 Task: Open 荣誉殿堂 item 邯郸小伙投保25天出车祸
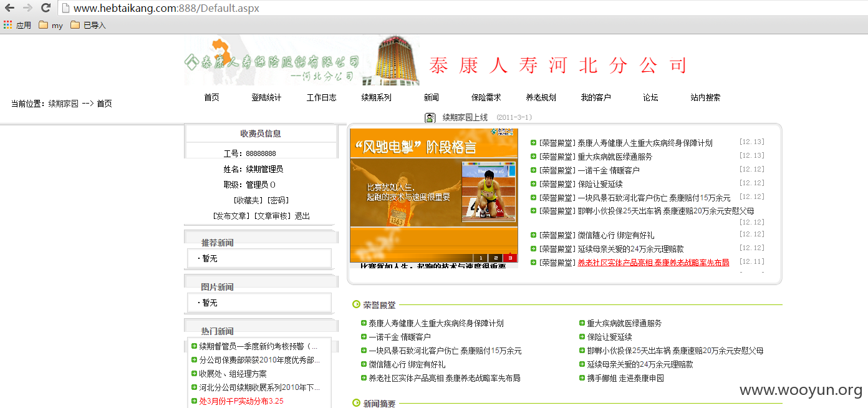coord(675,351)
